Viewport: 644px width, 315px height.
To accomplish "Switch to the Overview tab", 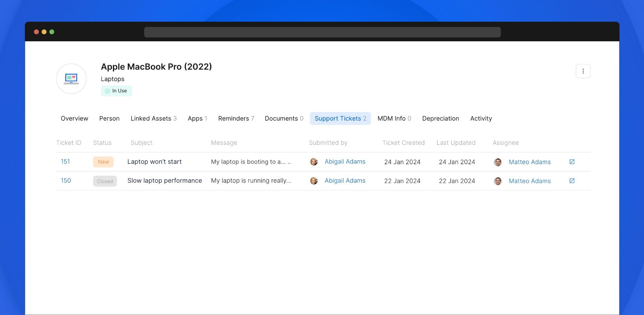I will 74,118.
